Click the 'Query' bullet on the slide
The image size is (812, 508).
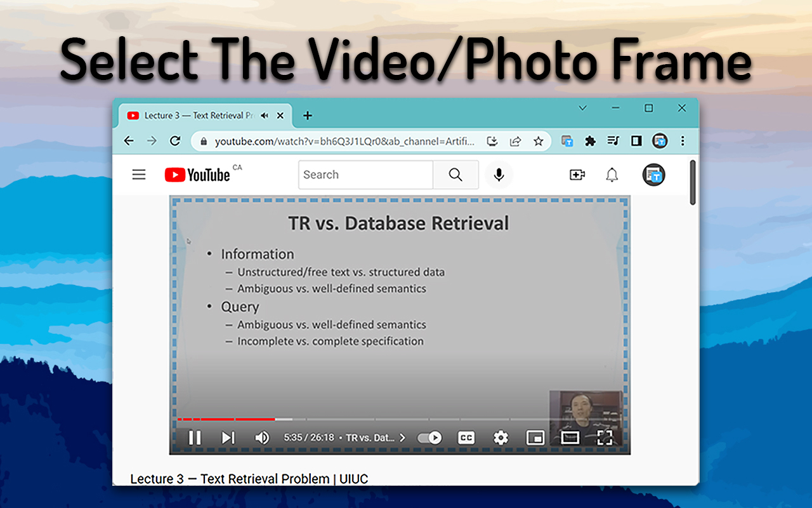(240, 307)
